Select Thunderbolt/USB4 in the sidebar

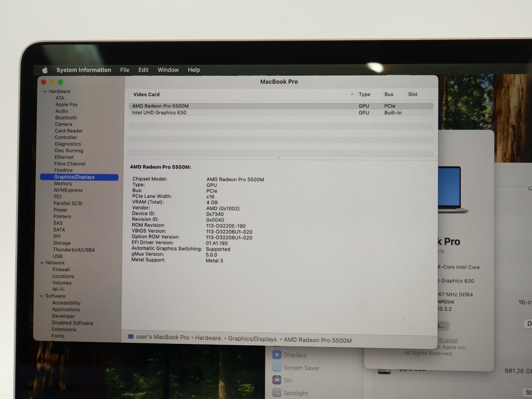(x=74, y=250)
